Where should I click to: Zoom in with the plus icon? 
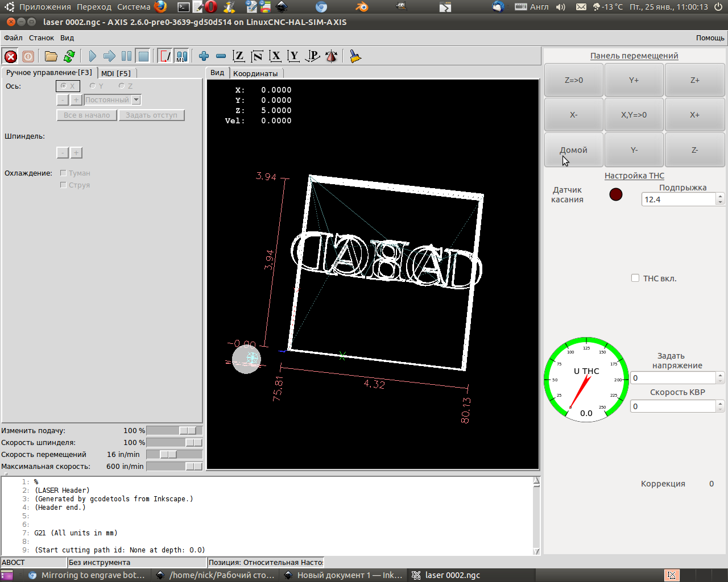click(204, 56)
